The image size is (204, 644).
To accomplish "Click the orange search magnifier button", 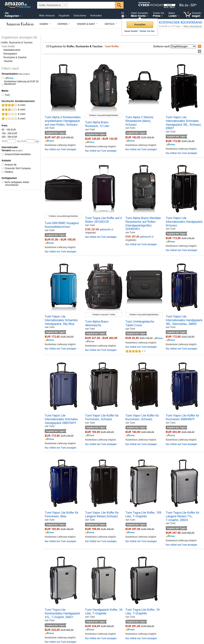I will click(x=119, y=5).
